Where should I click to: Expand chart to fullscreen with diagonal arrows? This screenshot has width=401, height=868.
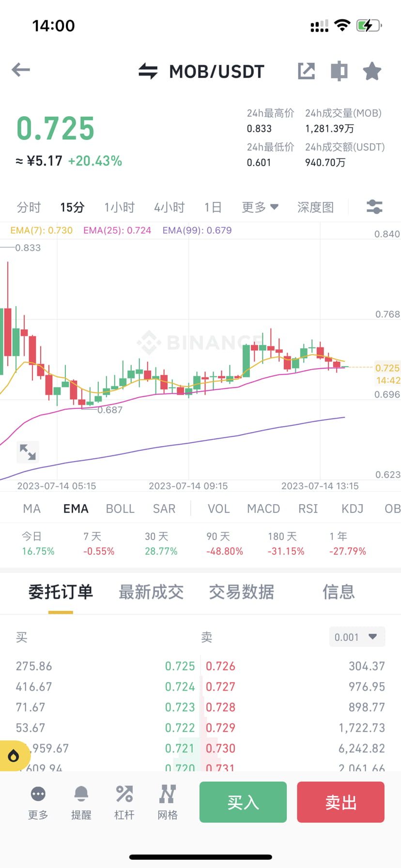(x=28, y=452)
